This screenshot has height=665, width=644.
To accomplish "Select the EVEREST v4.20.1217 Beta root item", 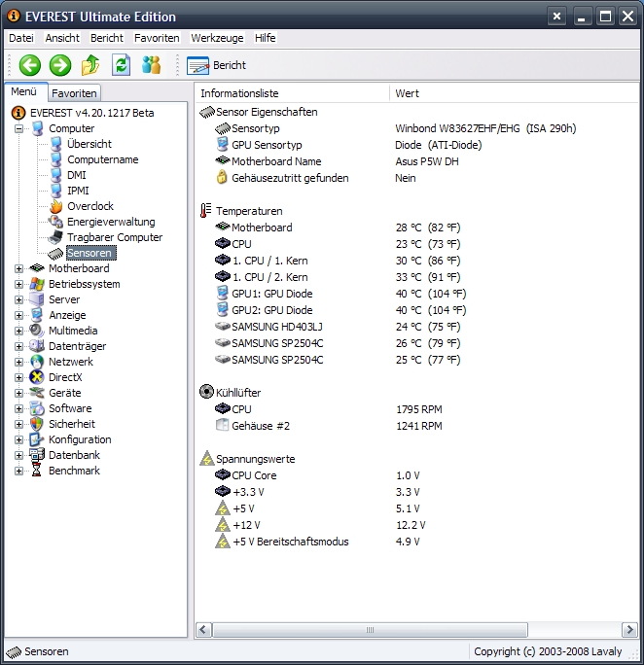I will click(91, 113).
